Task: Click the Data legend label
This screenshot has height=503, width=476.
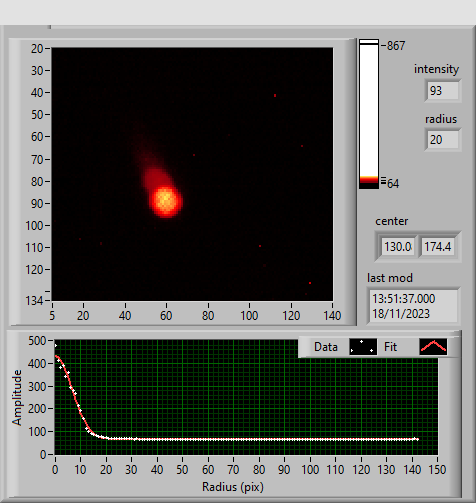Action: click(x=326, y=347)
